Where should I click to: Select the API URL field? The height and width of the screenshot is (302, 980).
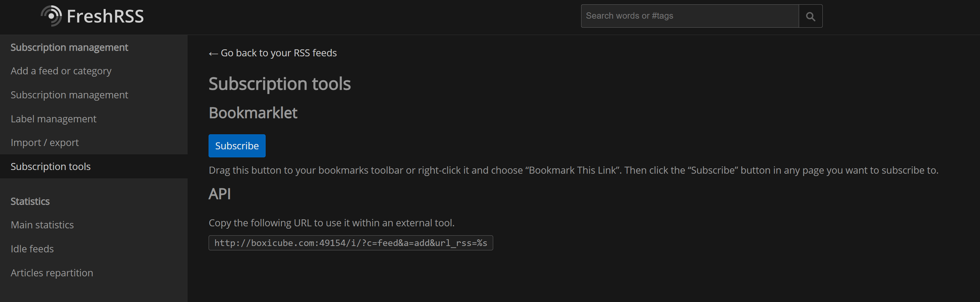[350, 243]
